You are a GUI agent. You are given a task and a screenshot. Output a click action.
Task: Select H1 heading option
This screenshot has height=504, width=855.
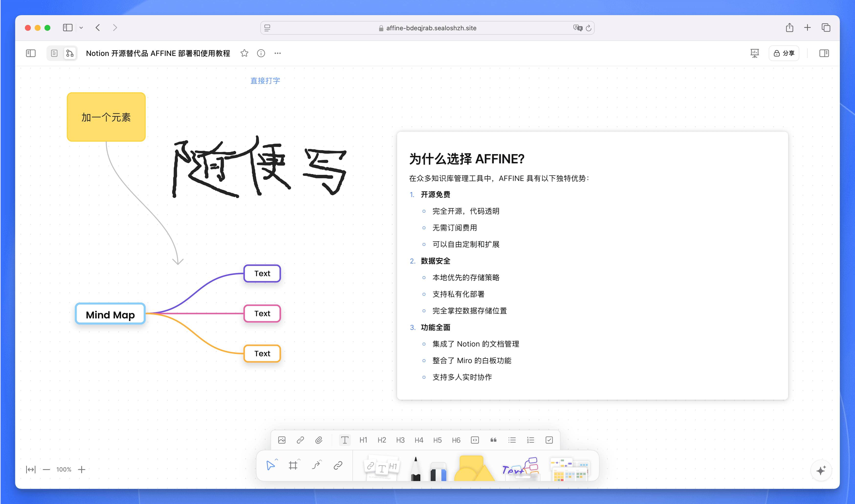tap(363, 440)
